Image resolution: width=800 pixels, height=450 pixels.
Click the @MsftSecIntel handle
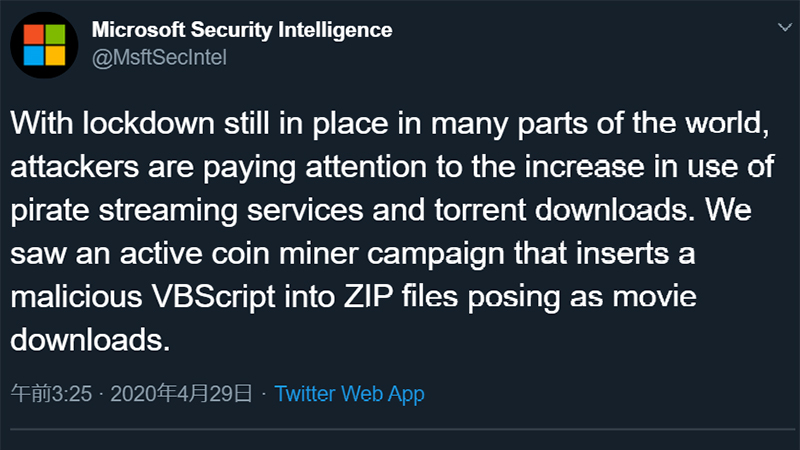pyautogui.click(x=160, y=57)
